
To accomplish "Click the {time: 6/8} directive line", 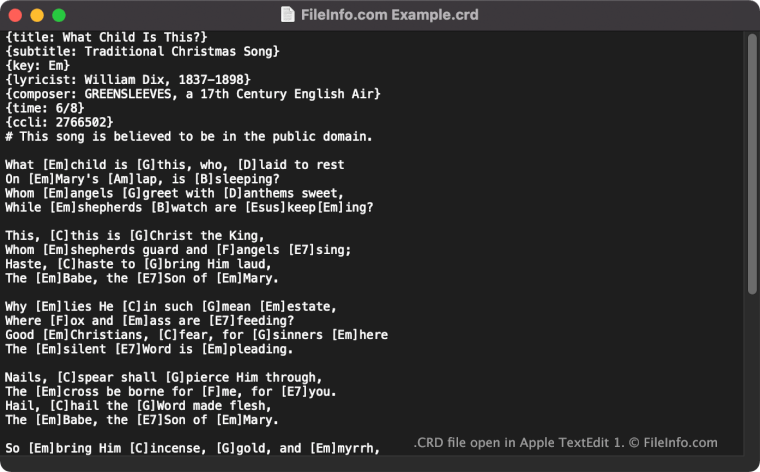I will click(45, 108).
